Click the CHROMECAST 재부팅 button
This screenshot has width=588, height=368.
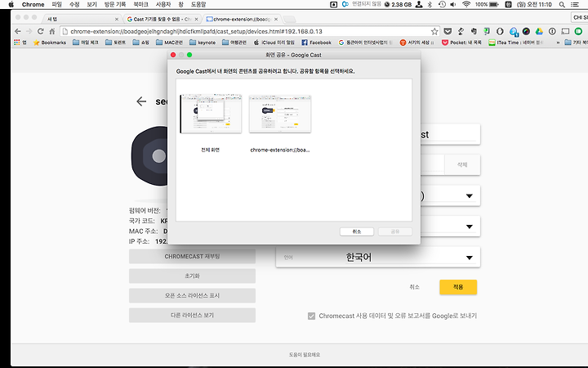coord(192,257)
